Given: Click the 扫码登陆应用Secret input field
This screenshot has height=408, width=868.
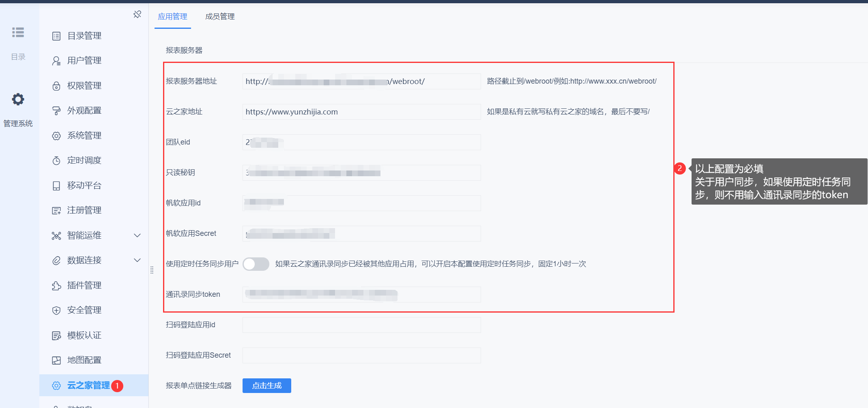Looking at the screenshot, I should pyautogui.click(x=362, y=355).
